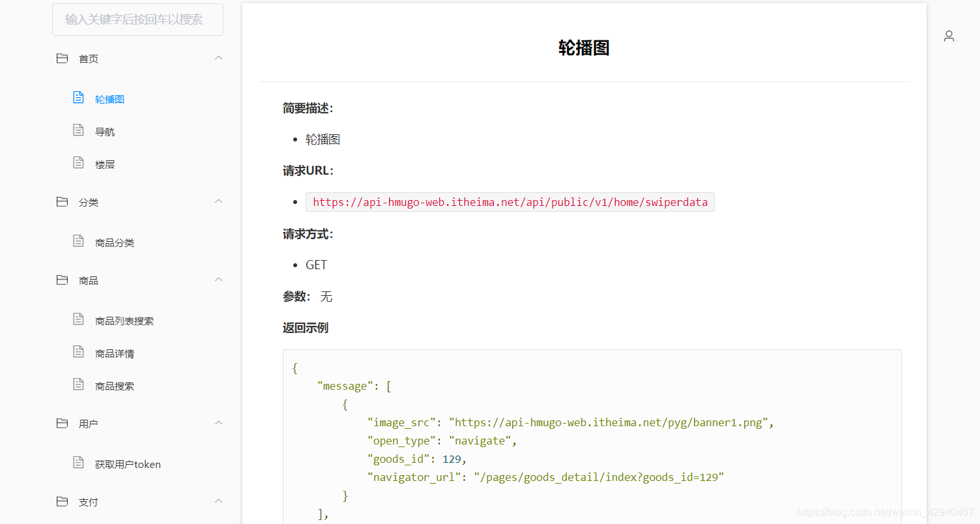
Task: Click the folder icon beside 分类
Action: 62,202
